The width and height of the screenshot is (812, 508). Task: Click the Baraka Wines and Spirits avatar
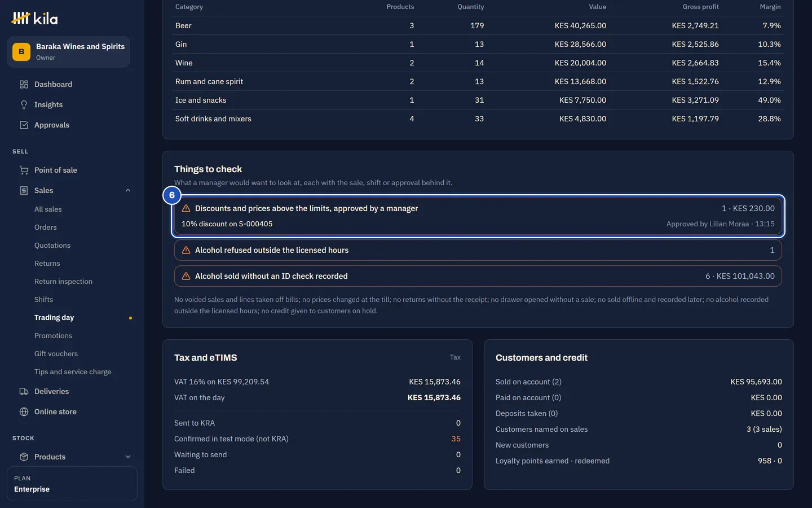(x=21, y=52)
